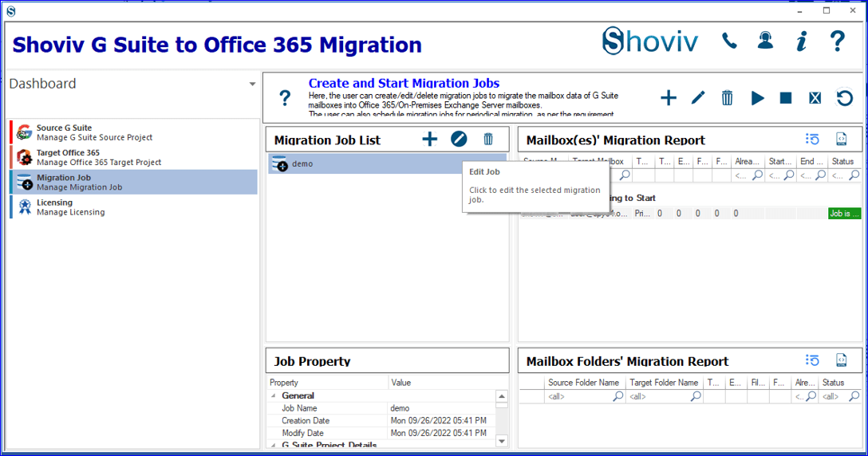Click Status filter search icon in folders report
The width and height of the screenshot is (868, 456).
(854, 396)
